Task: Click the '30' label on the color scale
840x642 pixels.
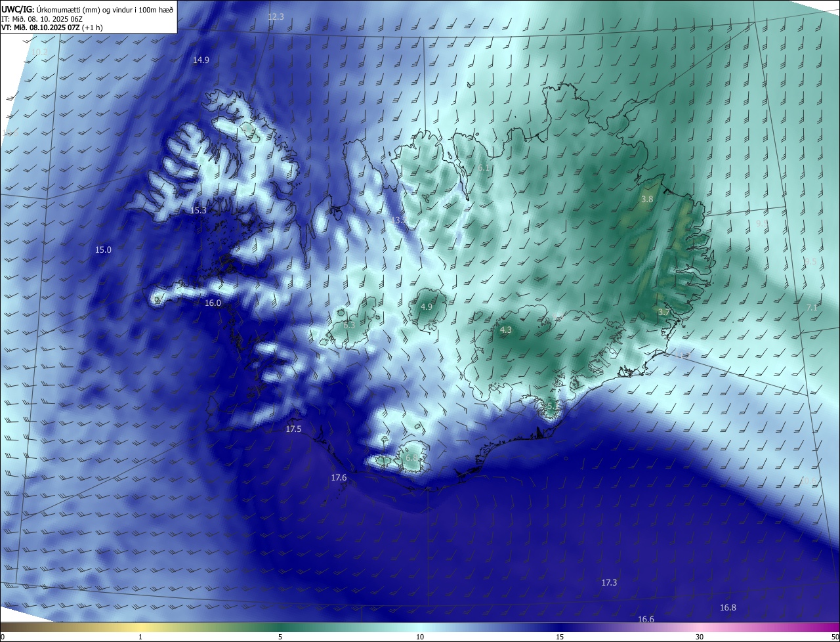Action: (x=700, y=637)
